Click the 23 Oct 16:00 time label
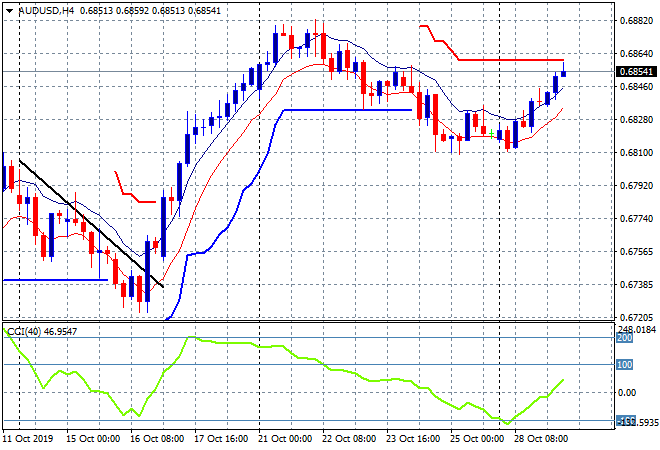Screen dimensions: 660x450 pyautogui.click(x=413, y=439)
